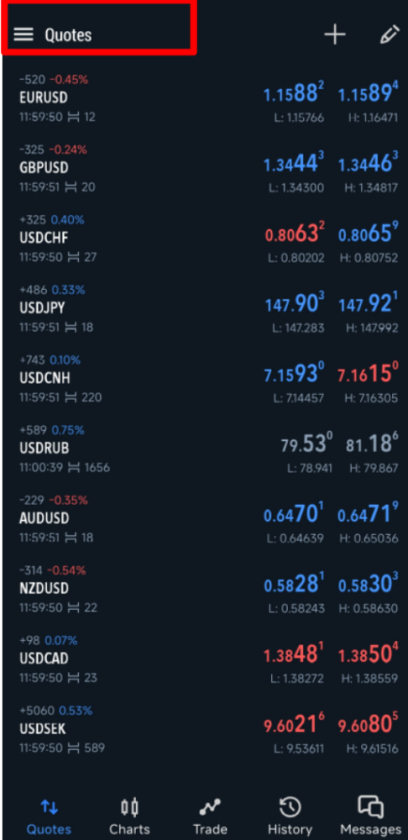The height and width of the screenshot is (840, 408).
Task: Select the EURUSD quote row
Action: pos(204,98)
